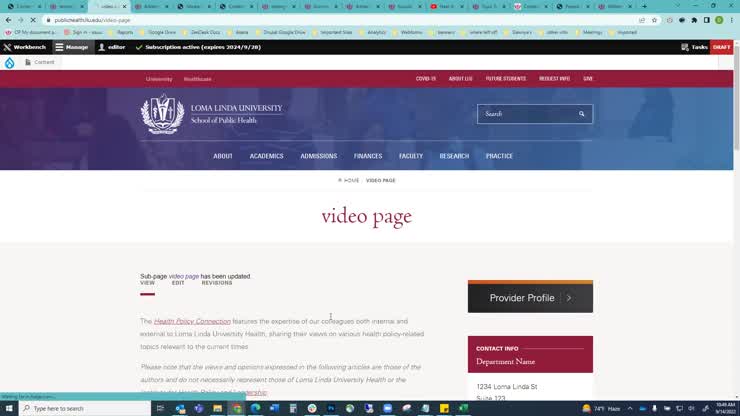Click the Provider Profile button
Image resolution: width=740 pixels, height=416 pixels.
click(530, 298)
